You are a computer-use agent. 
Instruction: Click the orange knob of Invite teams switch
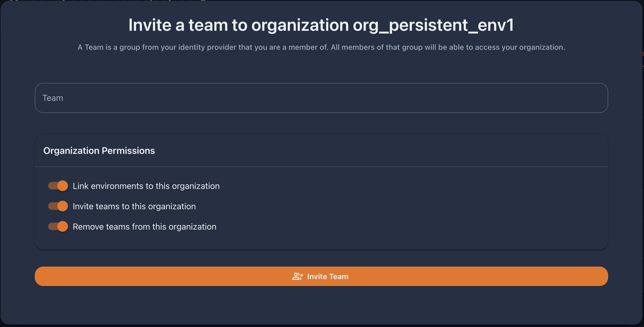tap(63, 206)
